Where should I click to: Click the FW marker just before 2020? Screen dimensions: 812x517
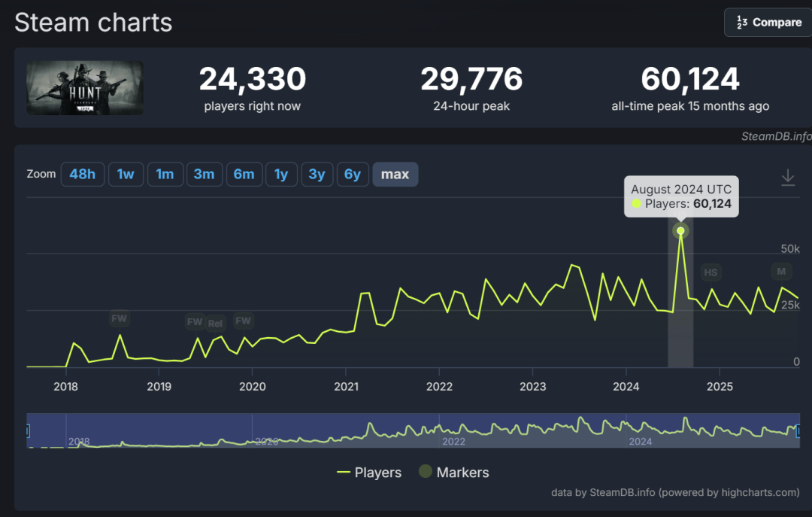click(x=243, y=321)
